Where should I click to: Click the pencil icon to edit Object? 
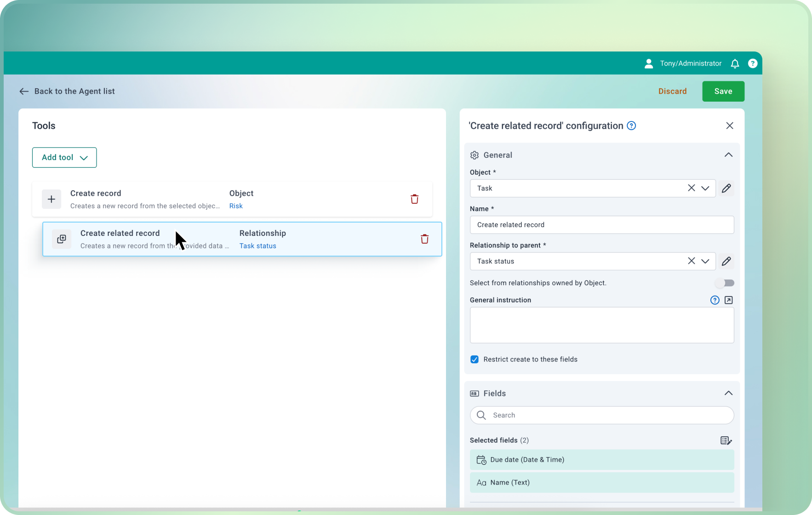727,188
